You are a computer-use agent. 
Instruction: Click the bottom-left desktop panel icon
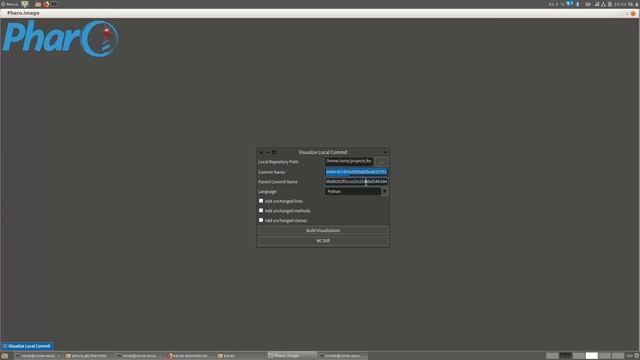pyautogui.click(x=4, y=356)
